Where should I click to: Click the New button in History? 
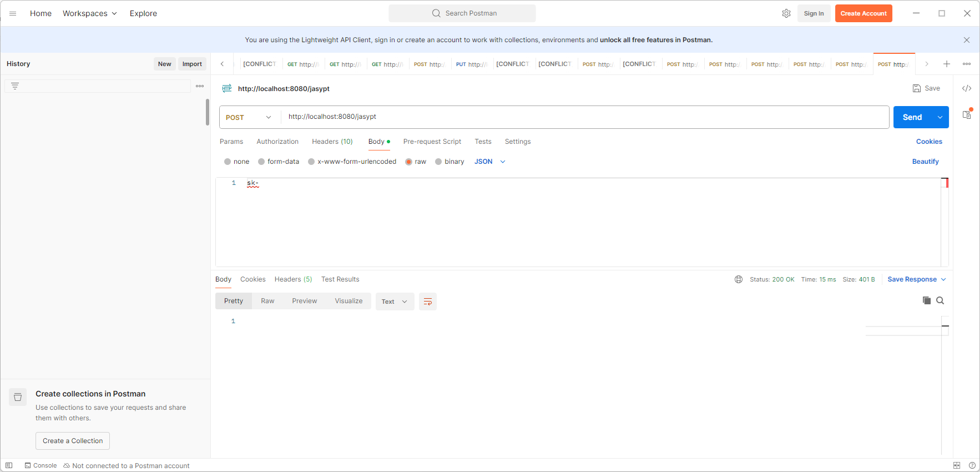click(164, 64)
